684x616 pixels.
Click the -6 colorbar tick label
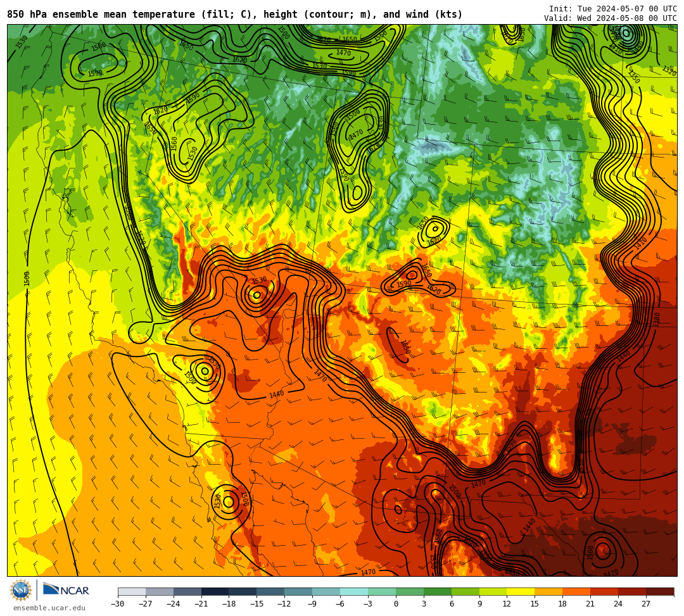click(339, 604)
